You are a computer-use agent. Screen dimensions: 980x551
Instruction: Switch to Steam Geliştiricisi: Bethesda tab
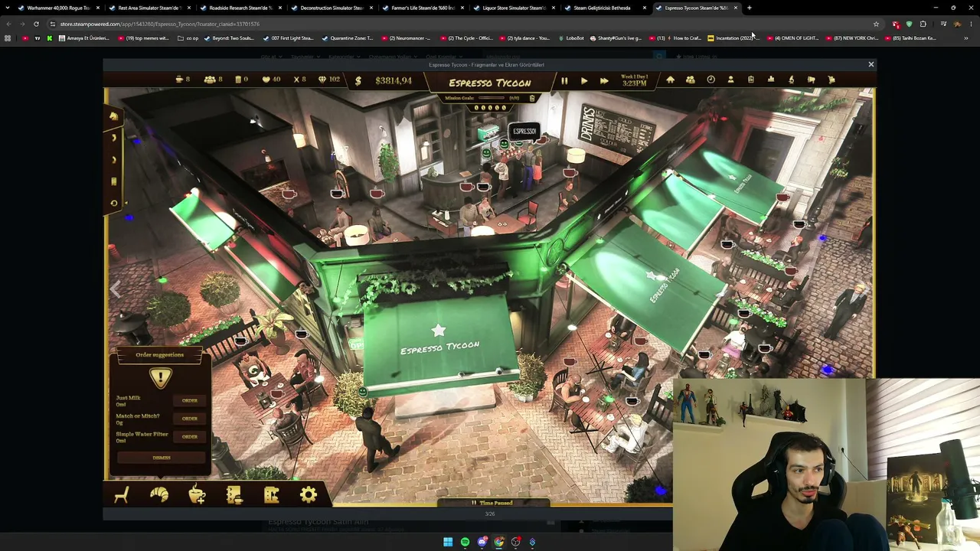pyautogui.click(x=604, y=8)
